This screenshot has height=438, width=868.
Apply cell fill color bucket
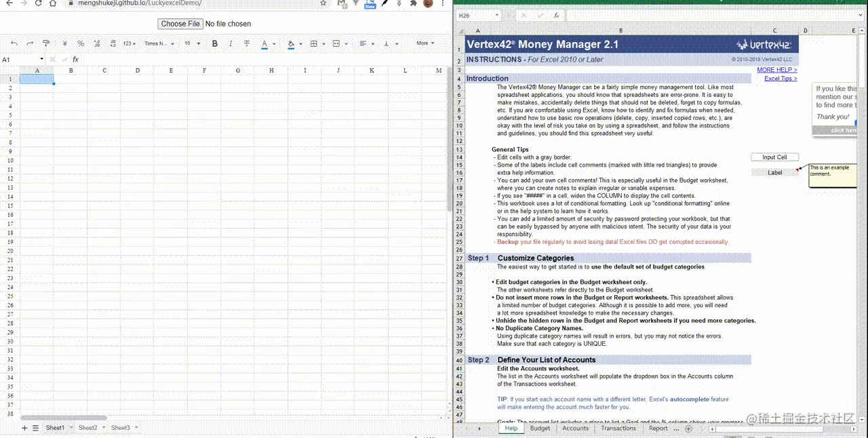[291, 43]
